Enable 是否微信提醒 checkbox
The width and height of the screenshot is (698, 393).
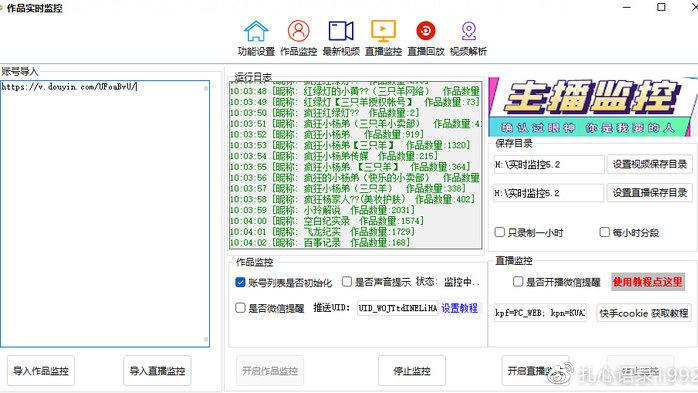tap(240, 308)
